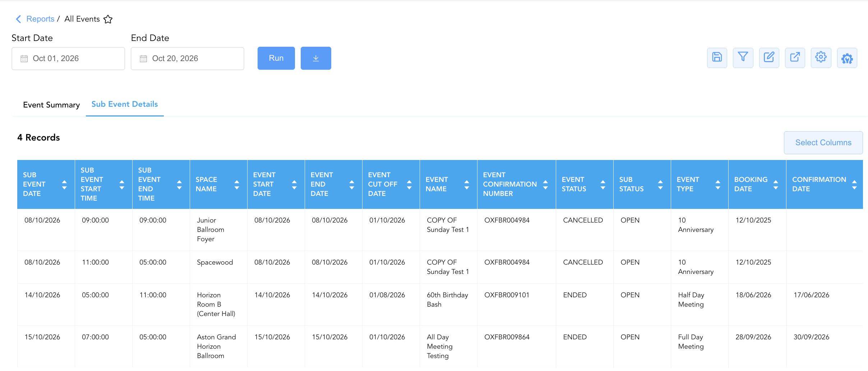
Task: Open the End Date picker field
Action: click(x=188, y=59)
